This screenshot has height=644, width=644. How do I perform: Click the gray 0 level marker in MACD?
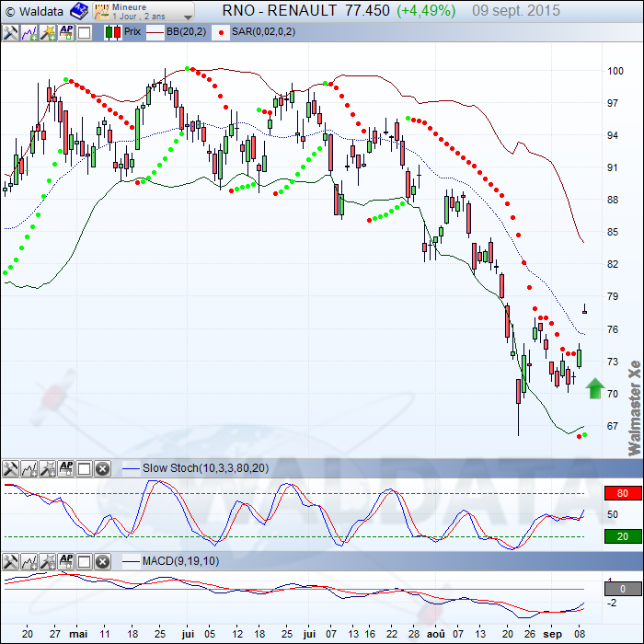click(x=623, y=589)
